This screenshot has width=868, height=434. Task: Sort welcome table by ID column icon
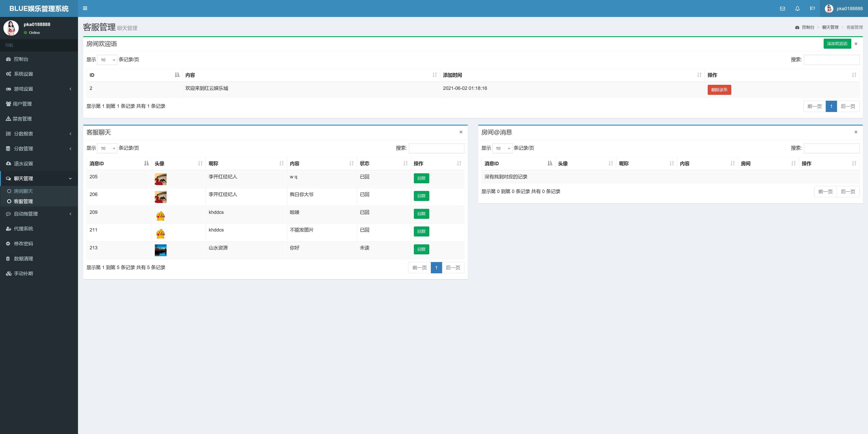(x=177, y=75)
